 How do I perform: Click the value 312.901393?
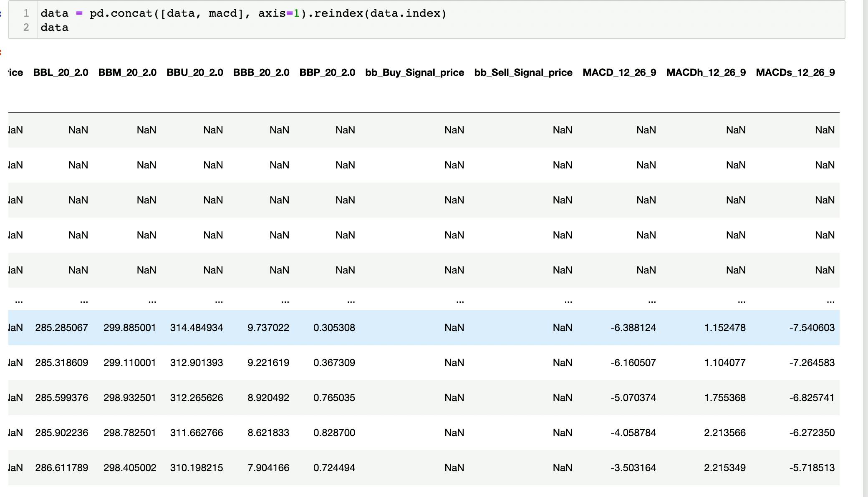tap(197, 363)
